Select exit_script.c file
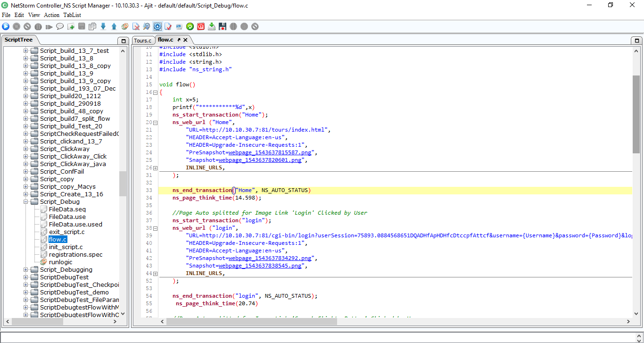 [66, 232]
